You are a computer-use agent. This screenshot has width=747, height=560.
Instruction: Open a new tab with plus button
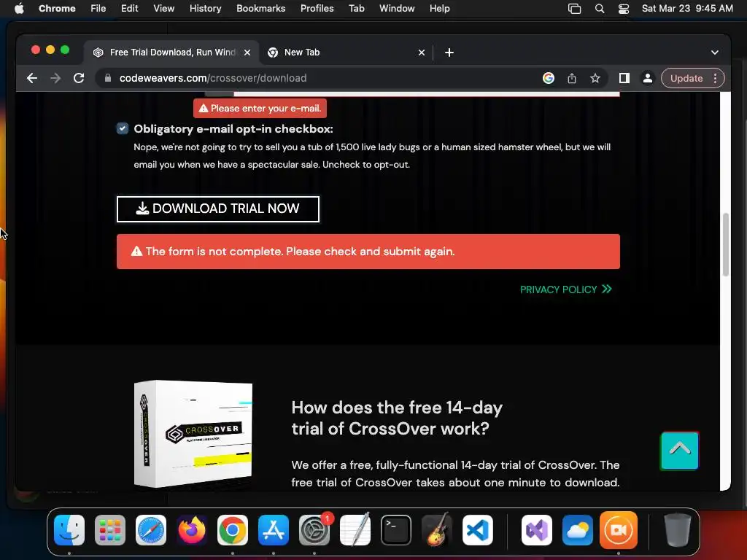[x=449, y=52]
